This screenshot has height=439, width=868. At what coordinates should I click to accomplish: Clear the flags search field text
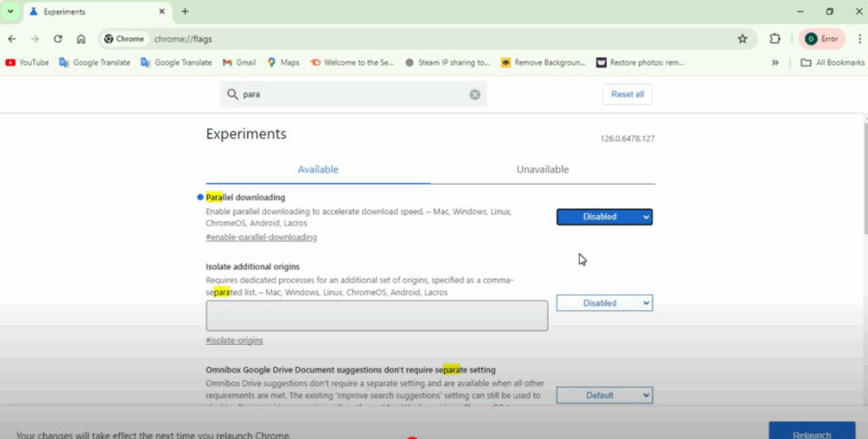coord(475,94)
